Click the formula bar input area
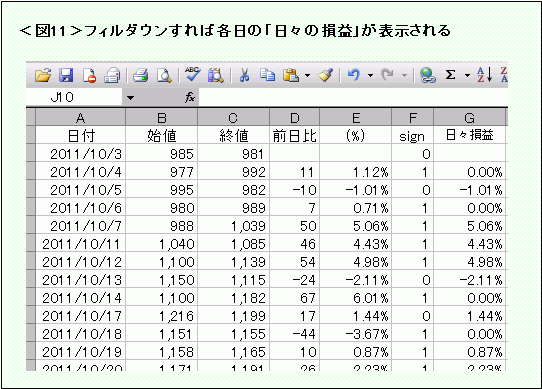Image resolution: width=542 pixels, height=389 pixels. (x=353, y=98)
